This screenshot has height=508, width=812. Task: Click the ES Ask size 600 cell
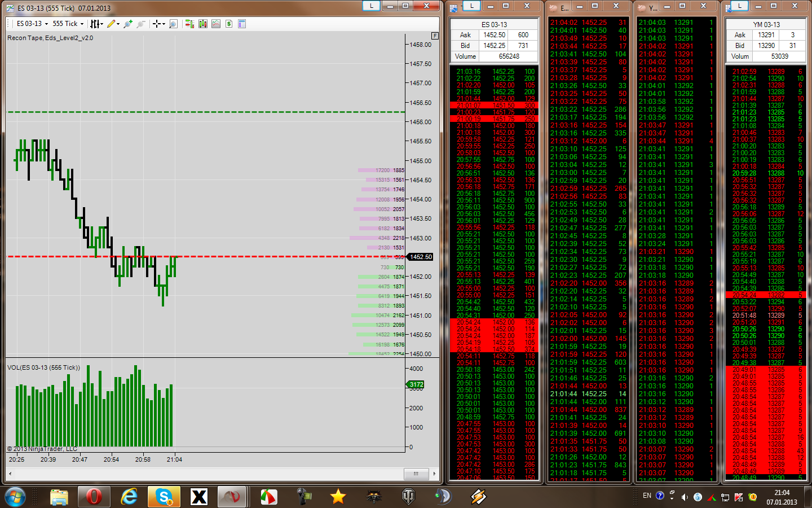point(523,35)
